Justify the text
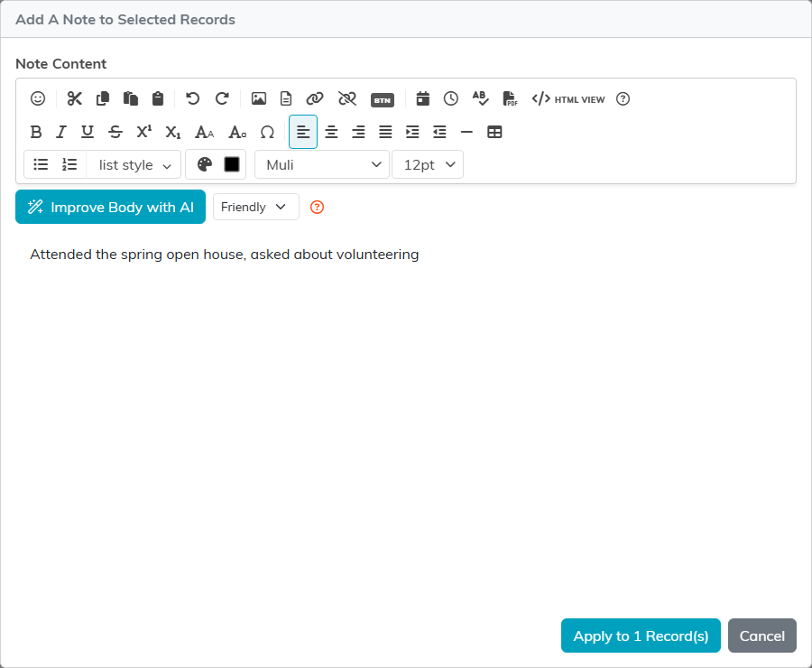 click(385, 132)
